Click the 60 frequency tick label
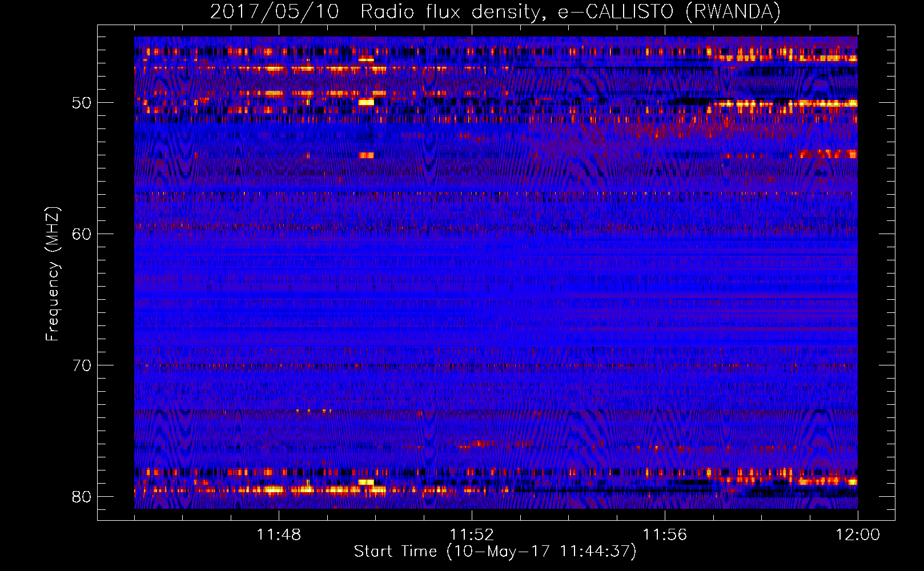The width and height of the screenshot is (924, 571). point(82,234)
